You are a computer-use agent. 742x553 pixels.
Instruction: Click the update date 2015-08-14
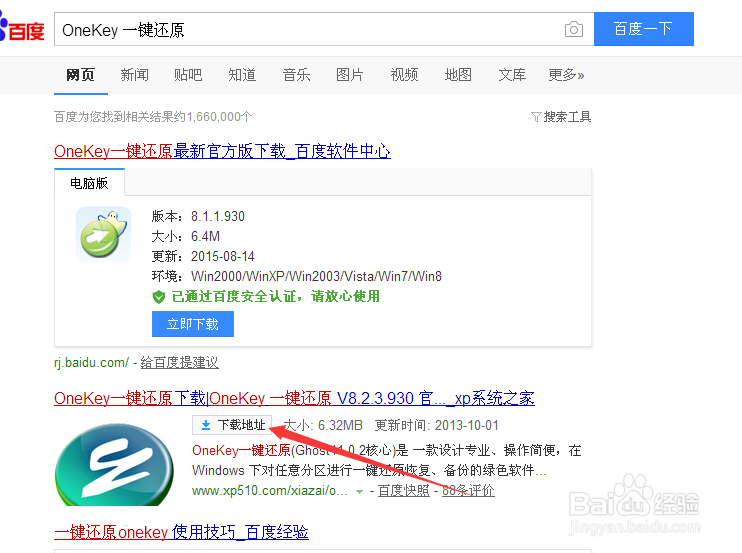pyautogui.click(x=222, y=256)
